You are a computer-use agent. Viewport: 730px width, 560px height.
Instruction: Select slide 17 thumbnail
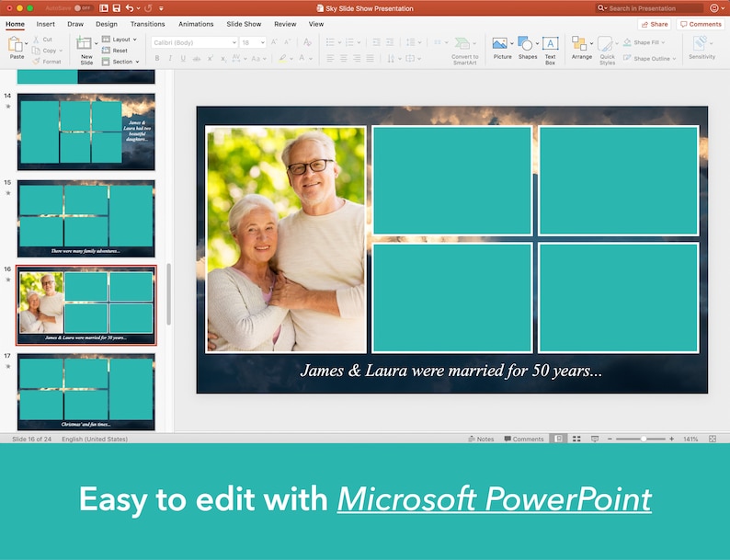tap(86, 392)
